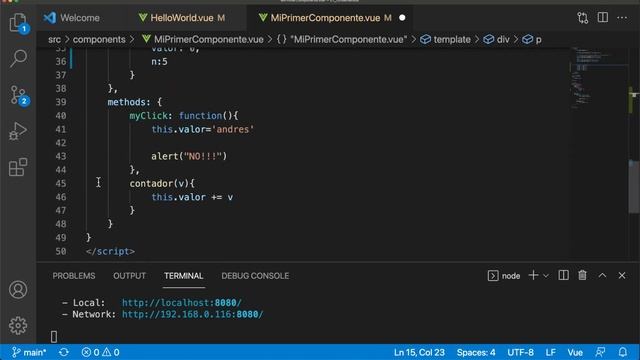This screenshot has height=360, width=640.
Task: Select the MiPrimerComponente.vue tab
Action: click(325, 18)
